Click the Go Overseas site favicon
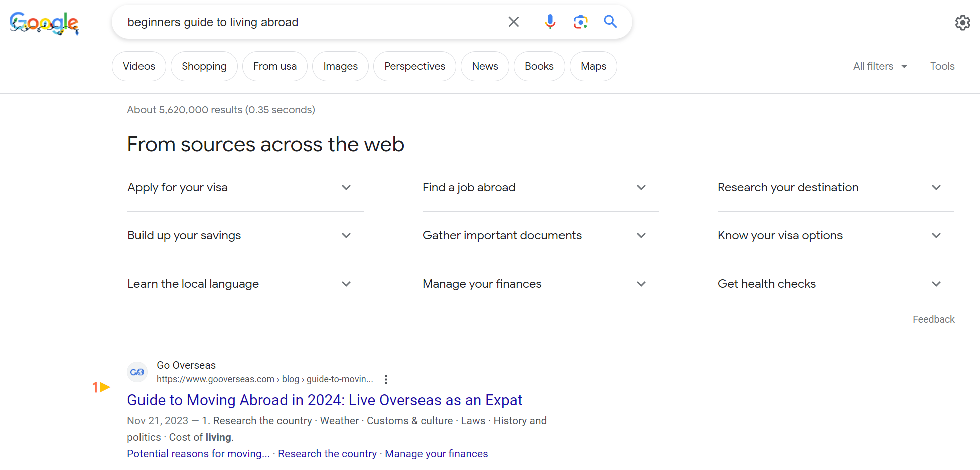The image size is (980, 470). coord(137,372)
